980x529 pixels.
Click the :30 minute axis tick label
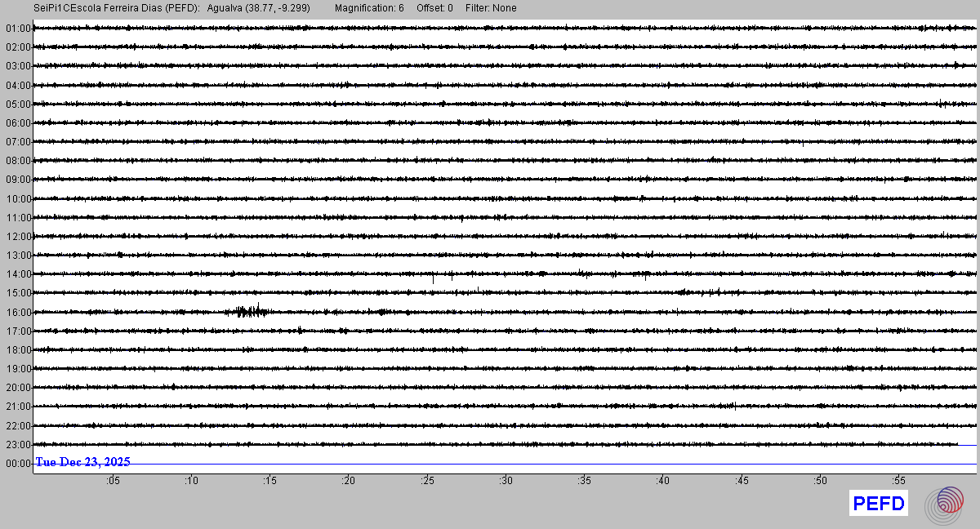pos(506,481)
